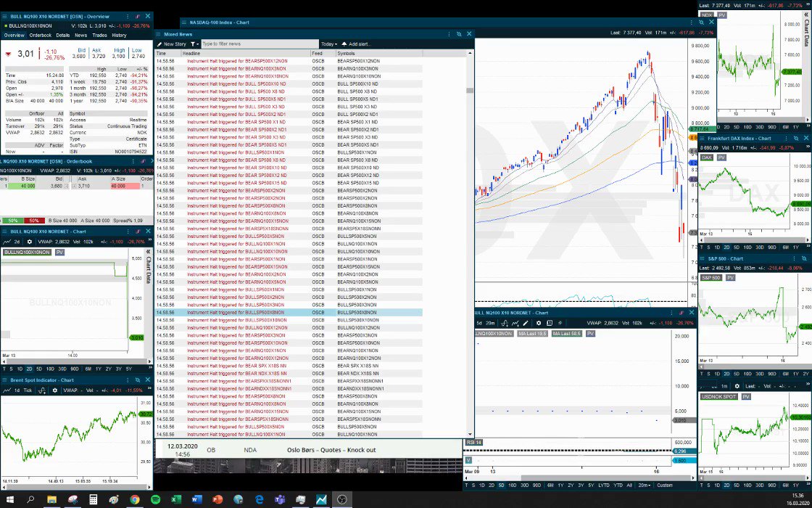Open Excel from the taskbar
Viewport: 812px width, 508px height.
[176, 500]
